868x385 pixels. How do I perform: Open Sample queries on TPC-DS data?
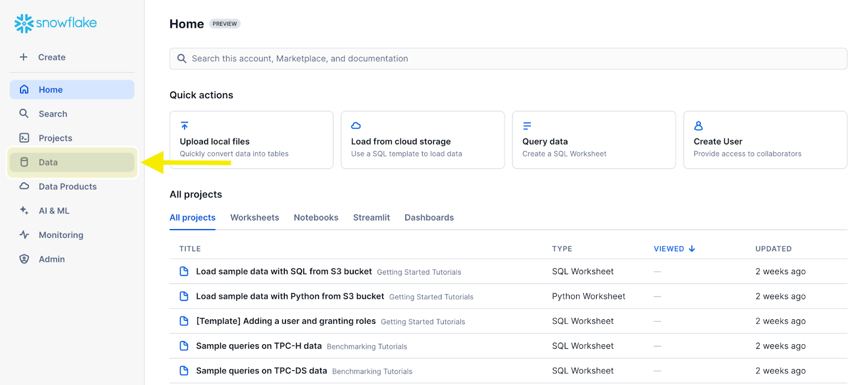point(261,371)
